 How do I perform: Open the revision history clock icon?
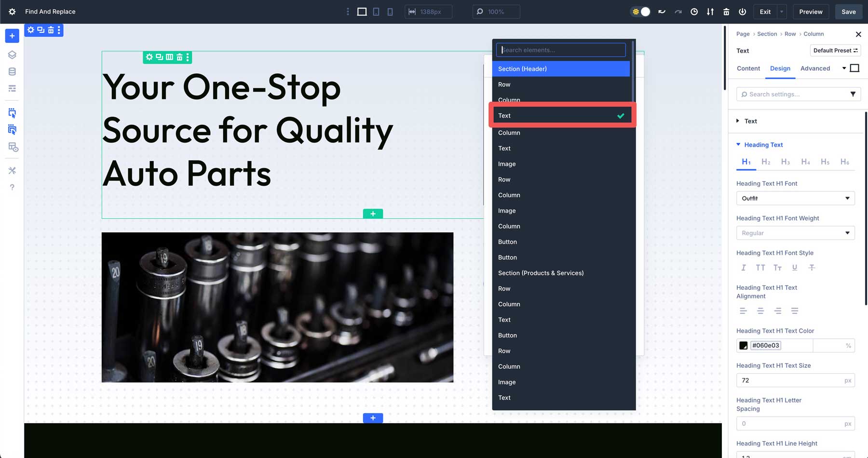tap(694, 11)
